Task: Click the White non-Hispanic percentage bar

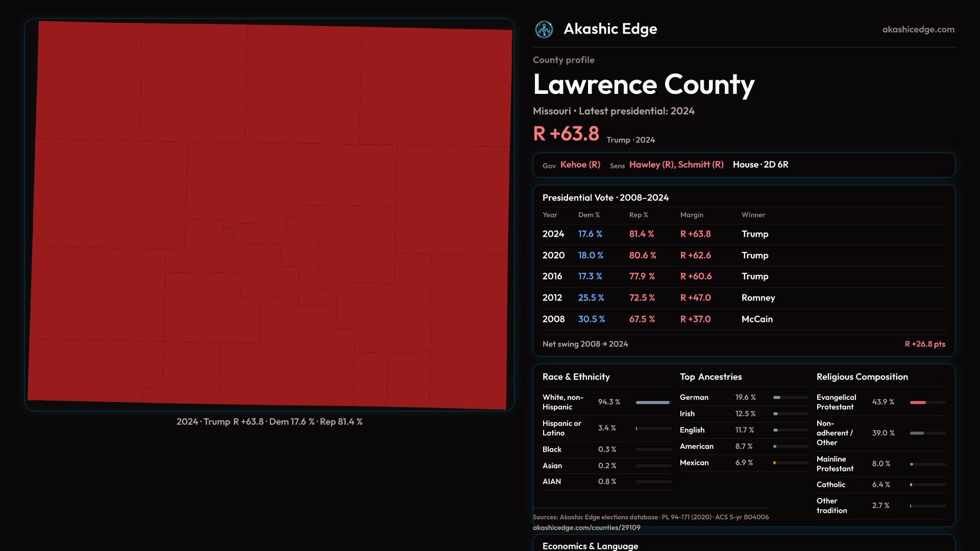Action: (x=653, y=403)
